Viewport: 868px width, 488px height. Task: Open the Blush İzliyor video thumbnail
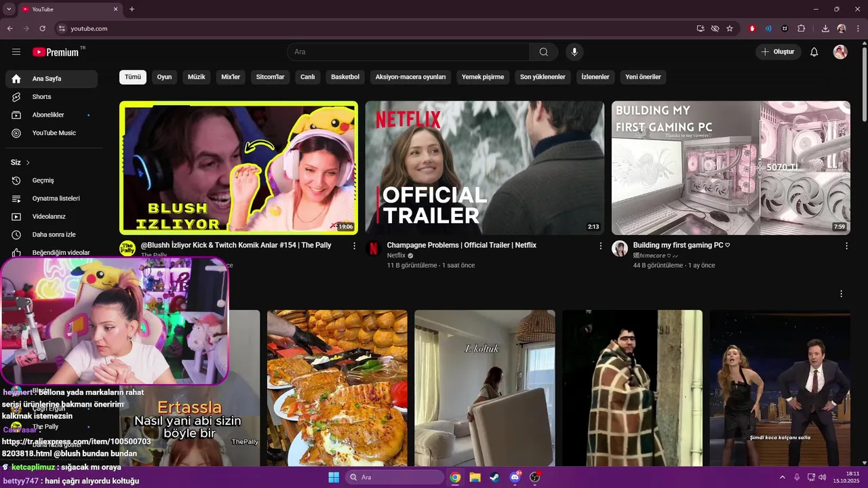click(x=239, y=168)
